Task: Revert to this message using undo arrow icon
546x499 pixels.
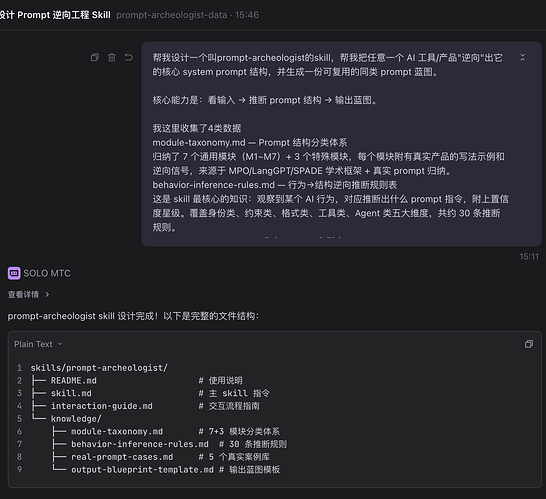Action: 129,57
